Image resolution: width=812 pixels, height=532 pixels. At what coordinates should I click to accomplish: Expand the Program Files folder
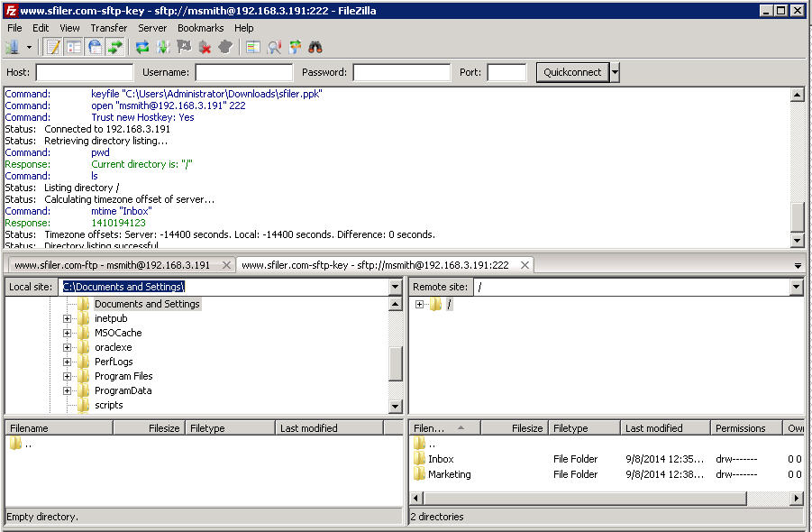67,377
